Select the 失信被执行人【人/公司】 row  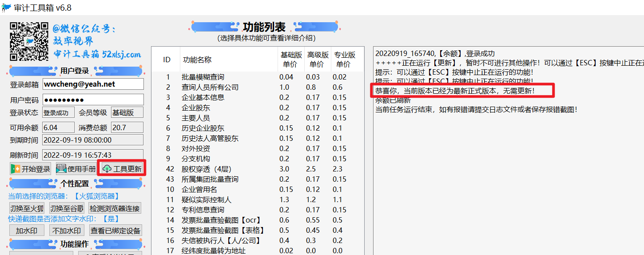pos(257,240)
